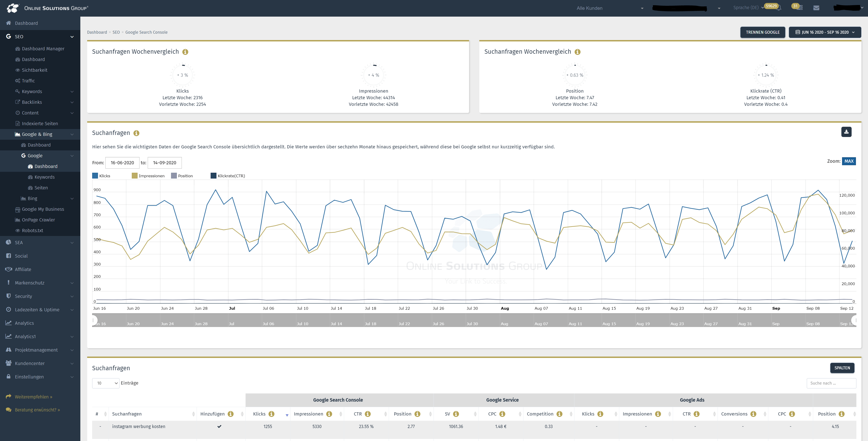
Task: Click the MAX zoom button
Action: click(x=849, y=161)
